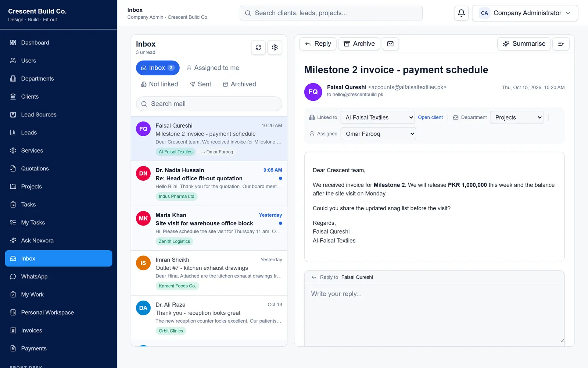Go to Quotations
Viewport: 588px width, 368px height.
[x=59, y=169]
